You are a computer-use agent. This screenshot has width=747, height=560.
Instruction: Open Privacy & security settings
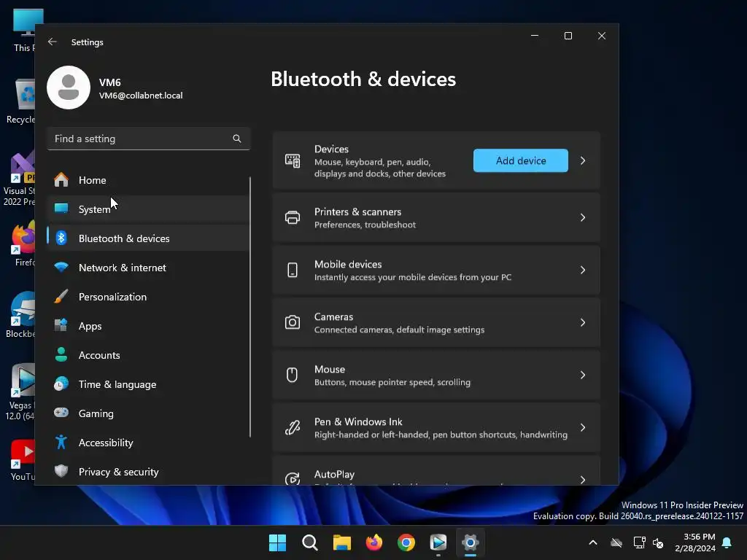pos(148,472)
